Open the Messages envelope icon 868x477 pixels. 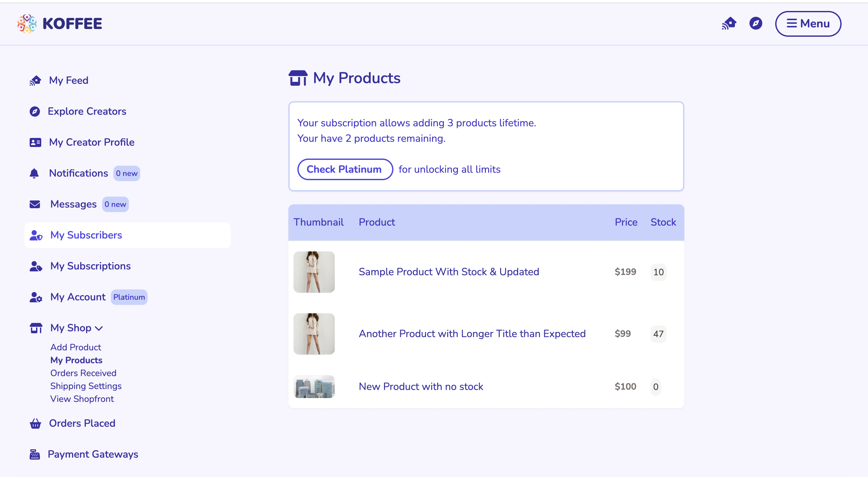pyautogui.click(x=35, y=204)
